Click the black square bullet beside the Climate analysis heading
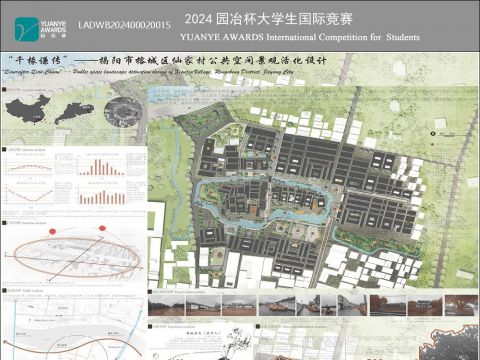This screenshot has width=480, height=360. tap(4, 150)
